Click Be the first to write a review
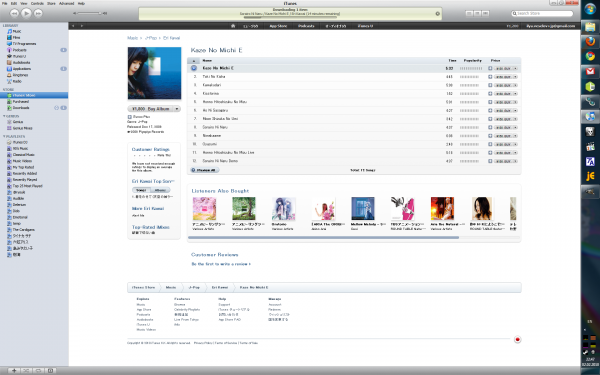The image size is (600, 375). (221, 264)
